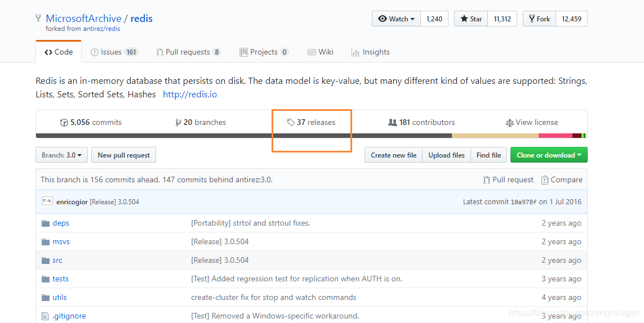Open the redis repository name link
The height and width of the screenshot is (323, 644).
click(x=141, y=19)
